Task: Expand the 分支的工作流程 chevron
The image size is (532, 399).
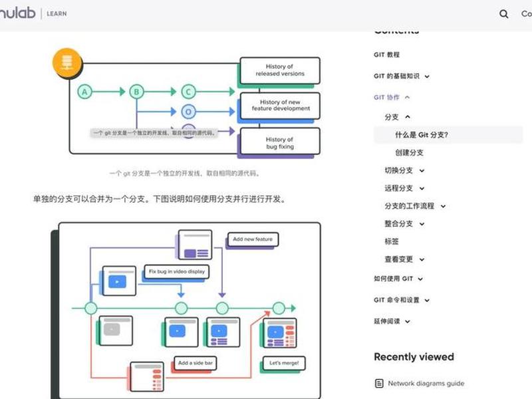Action: point(443,206)
